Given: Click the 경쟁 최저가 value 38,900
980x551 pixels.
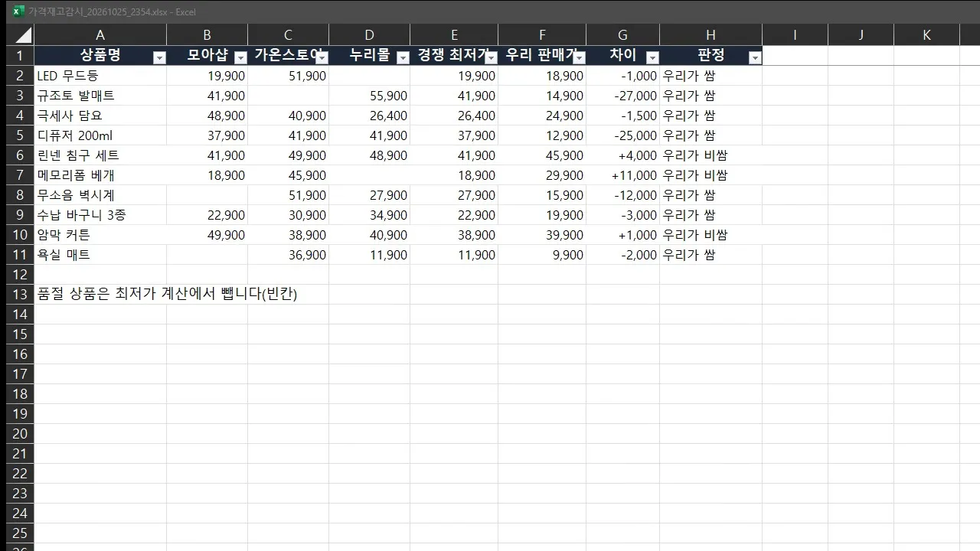Looking at the screenshot, I should tap(454, 235).
